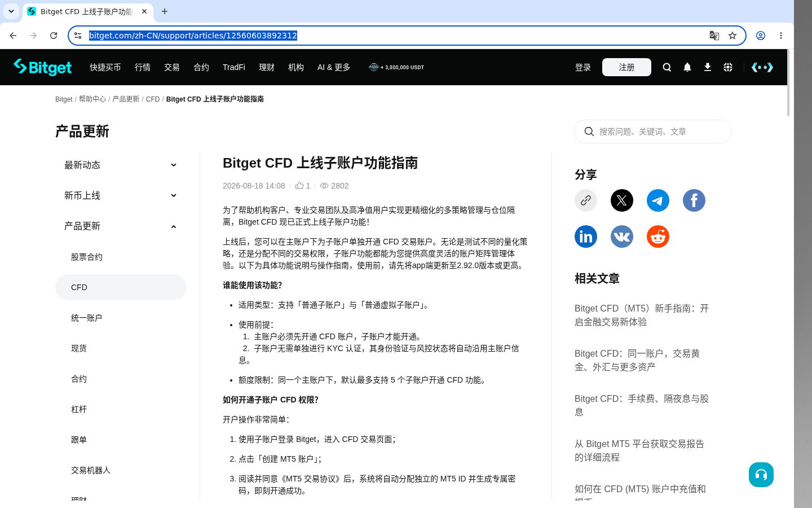The width and height of the screenshot is (812, 508).
Task: Open the 理财 nav menu
Action: [267, 67]
